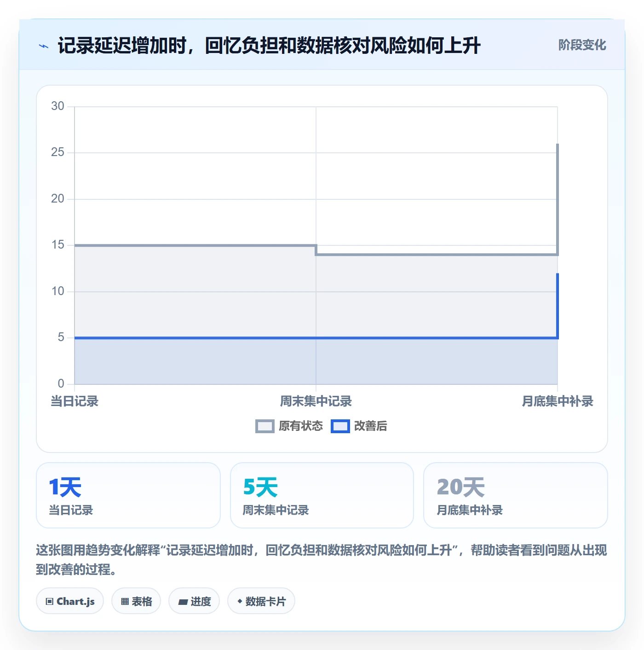The height and width of the screenshot is (650, 644).
Task: Open the 20天 月底集中补录 card
Action: 516,495
